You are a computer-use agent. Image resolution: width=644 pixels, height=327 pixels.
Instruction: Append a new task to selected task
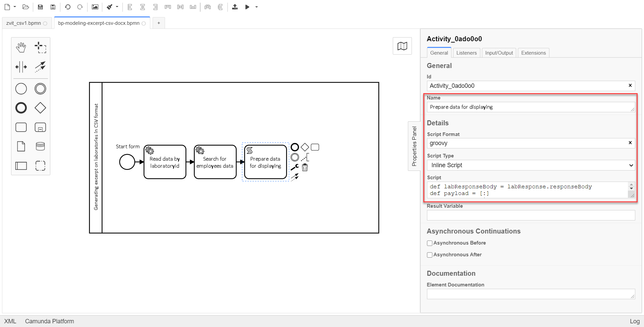click(x=315, y=147)
